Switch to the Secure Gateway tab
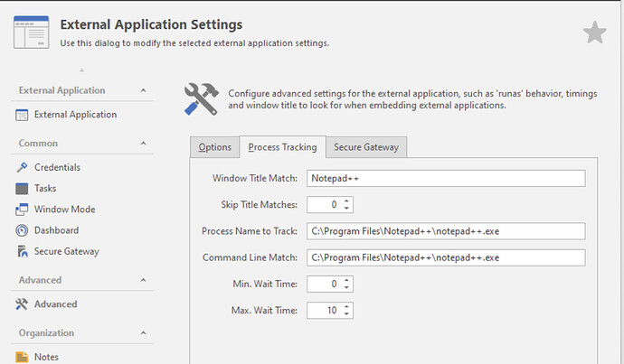This screenshot has width=624, height=364. 366,147
